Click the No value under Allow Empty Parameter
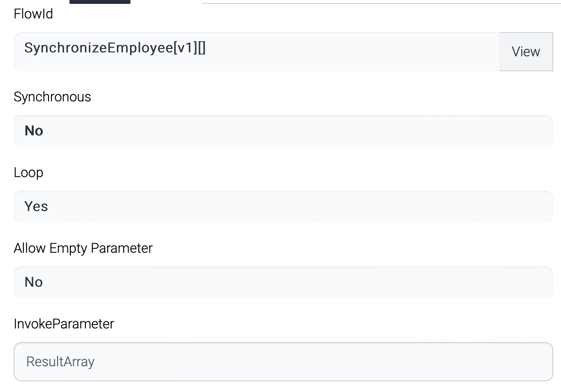561x392 pixels. coord(34,282)
